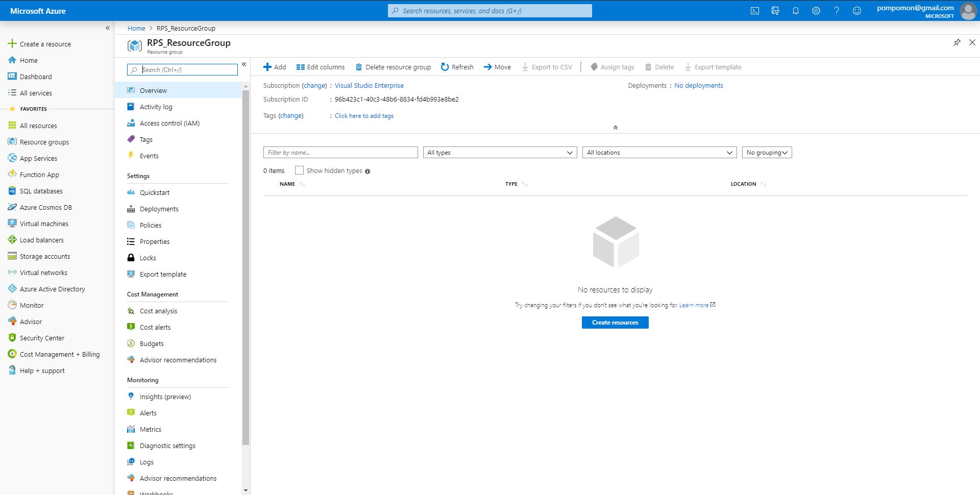Image resolution: width=980 pixels, height=495 pixels.
Task: Open the feedback smiley icon
Action: (857, 11)
